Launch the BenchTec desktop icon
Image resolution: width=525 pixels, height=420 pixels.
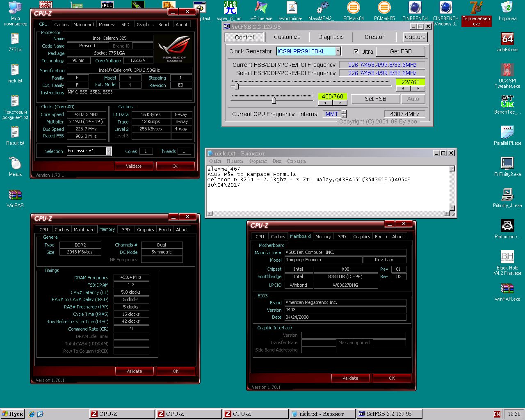tap(507, 104)
